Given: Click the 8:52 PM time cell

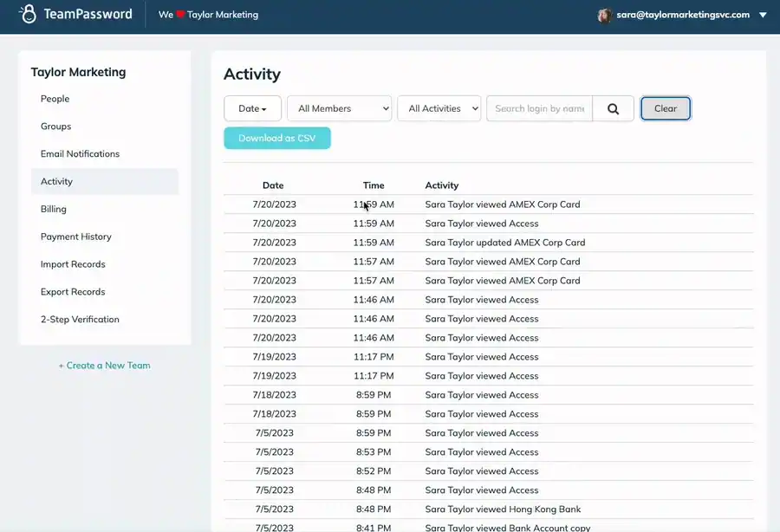Looking at the screenshot, I should tap(374, 470).
